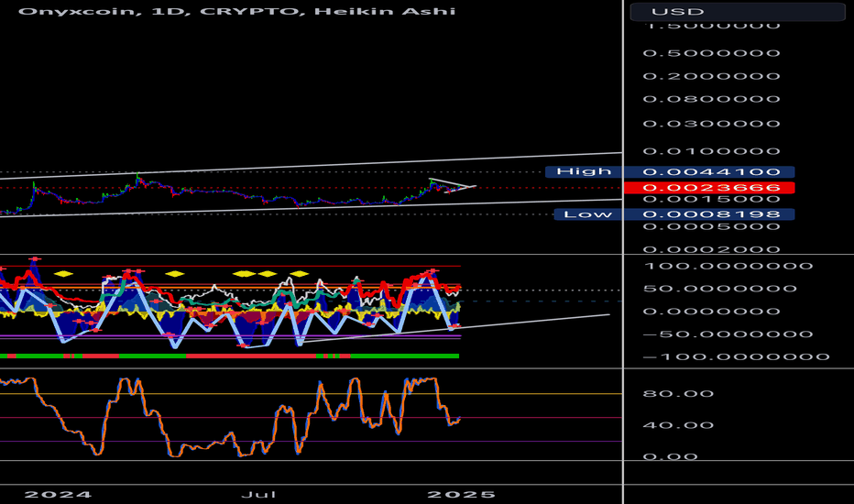This screenshot has height=504, width=854.
Task: Click the 0.5000000 price axis label
Action: coord(711,53)
